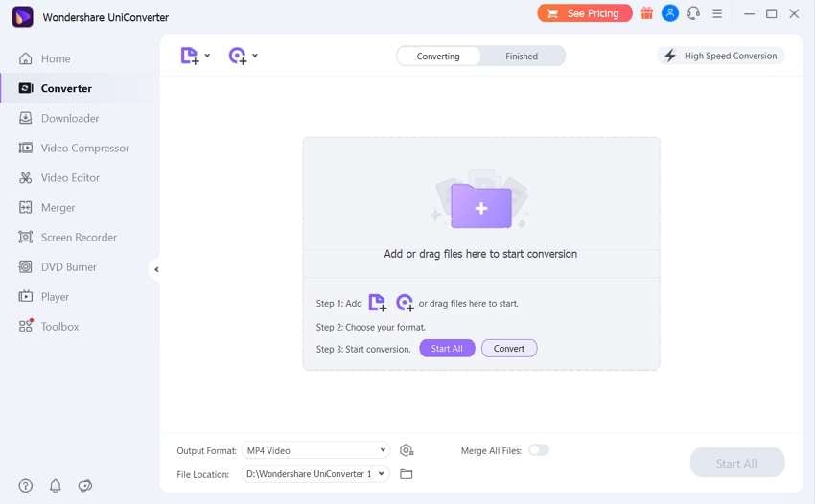This screenshot has width=815, height=504.
Task: Click the Home house icon
Action: coord(26,58)
